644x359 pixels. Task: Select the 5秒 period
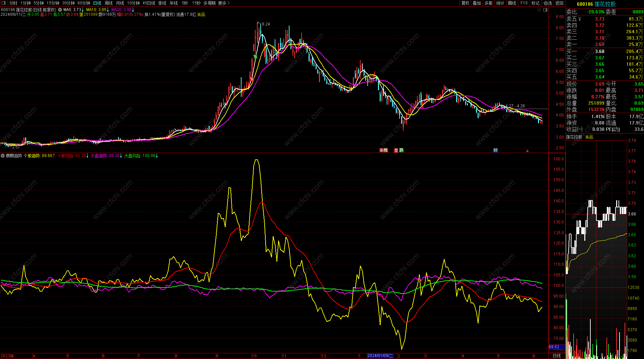185,3
